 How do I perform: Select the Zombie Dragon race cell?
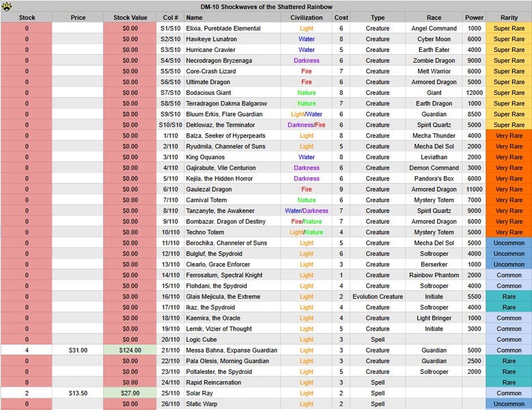434,61
